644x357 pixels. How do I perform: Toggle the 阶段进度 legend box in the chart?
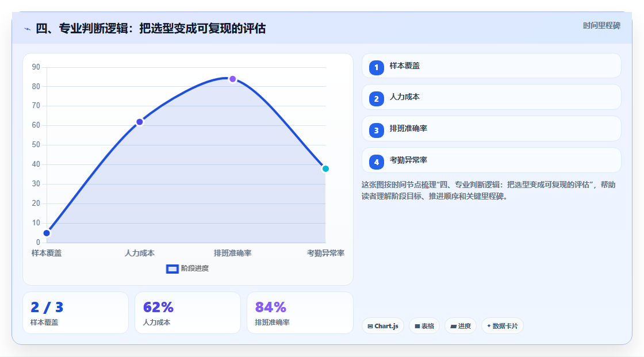[172, 269]
